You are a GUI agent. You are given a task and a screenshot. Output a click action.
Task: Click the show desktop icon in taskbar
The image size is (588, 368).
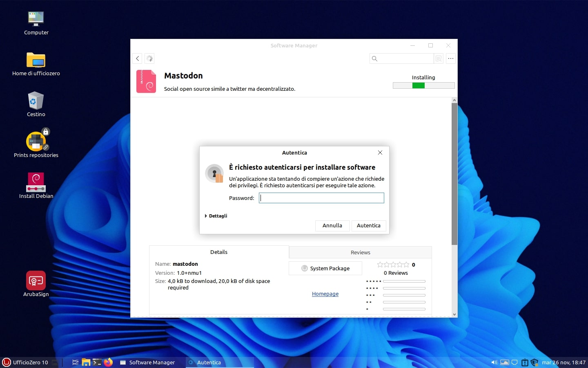(75, 362)
